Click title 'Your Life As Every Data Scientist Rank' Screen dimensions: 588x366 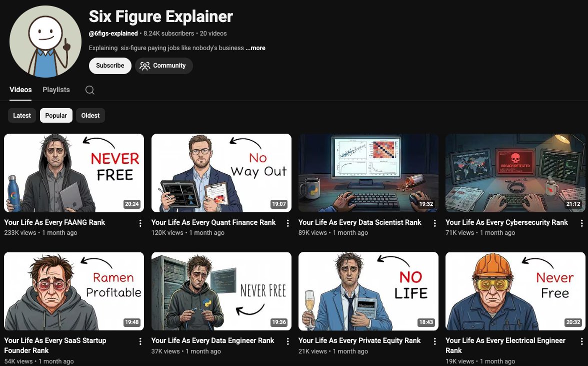(x=359, y=222)
